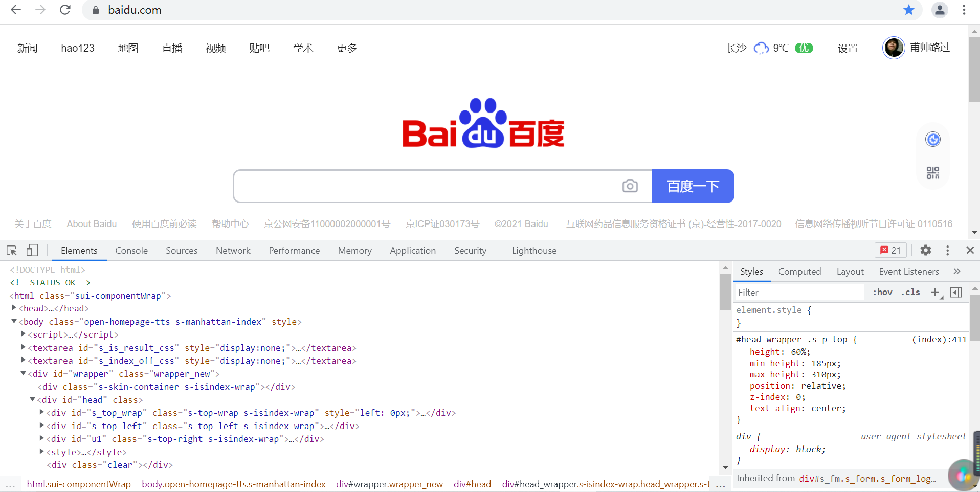
Task: Open the Event Listeners tab
Action: pos(909,271)
